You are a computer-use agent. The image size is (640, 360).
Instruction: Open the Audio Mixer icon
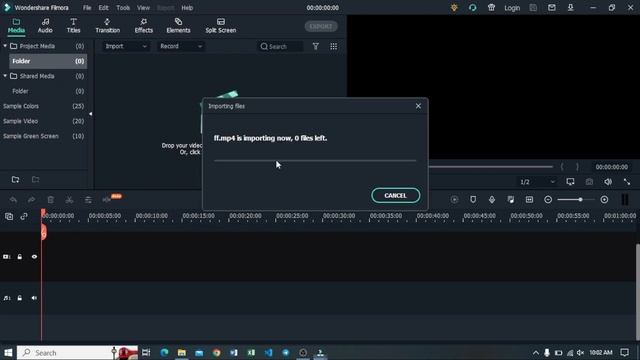tap(511, 200)
